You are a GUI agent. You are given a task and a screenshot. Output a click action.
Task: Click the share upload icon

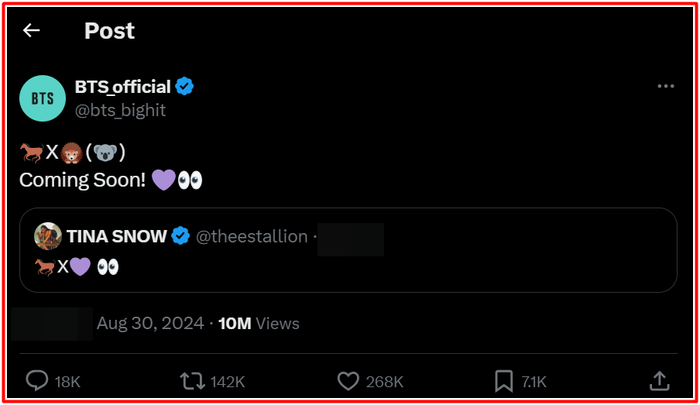click(659, 380)
